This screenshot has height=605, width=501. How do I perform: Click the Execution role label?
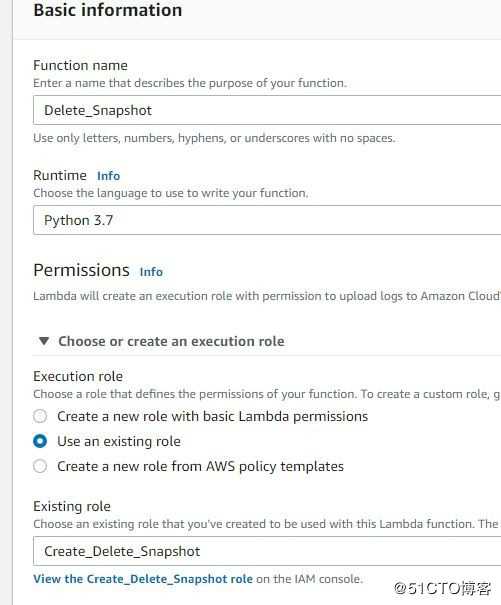[x=78, y=376]
